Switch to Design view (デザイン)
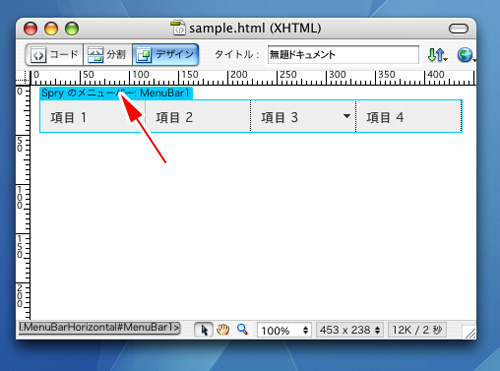500x371 pixels. tap(166, 54)
